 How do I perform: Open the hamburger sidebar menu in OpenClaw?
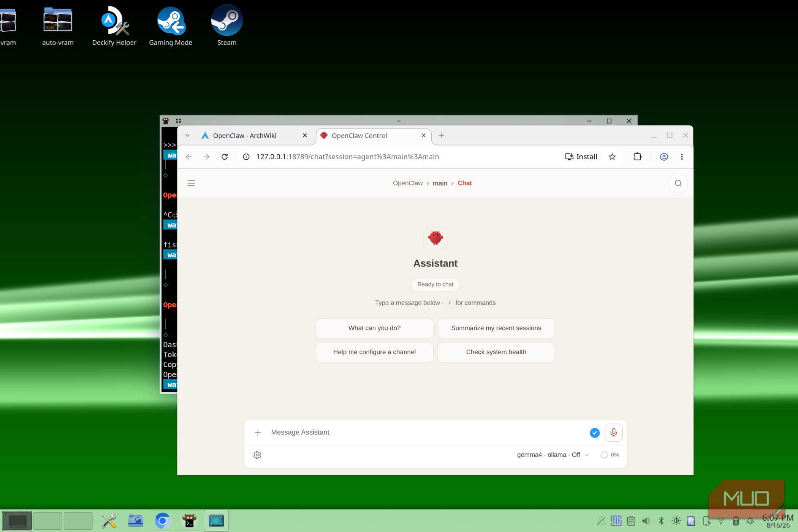191,183
